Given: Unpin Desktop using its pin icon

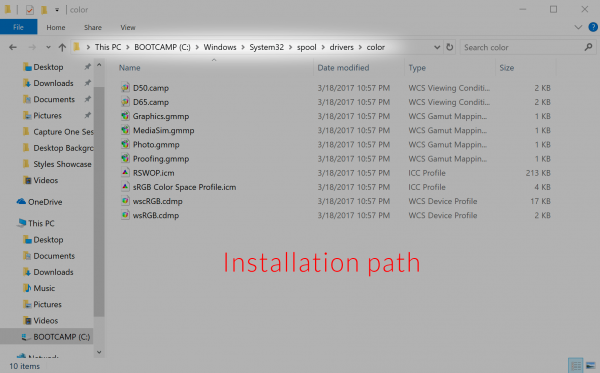Looking at the screenshot, I should pos(88,67).
